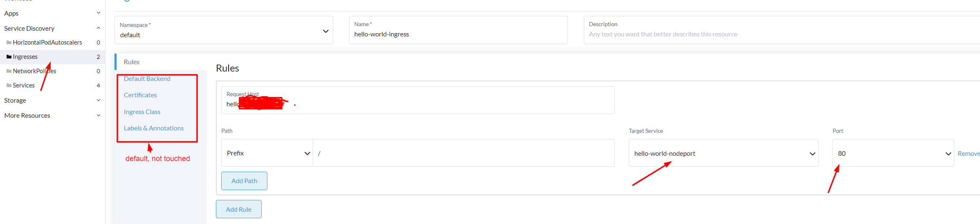Click the HorizontalPodAutoscalers folder icon

[9, 43]
